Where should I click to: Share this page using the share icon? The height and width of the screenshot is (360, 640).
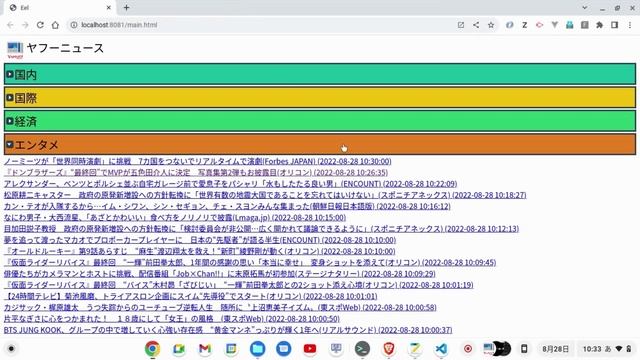point(476,25)
